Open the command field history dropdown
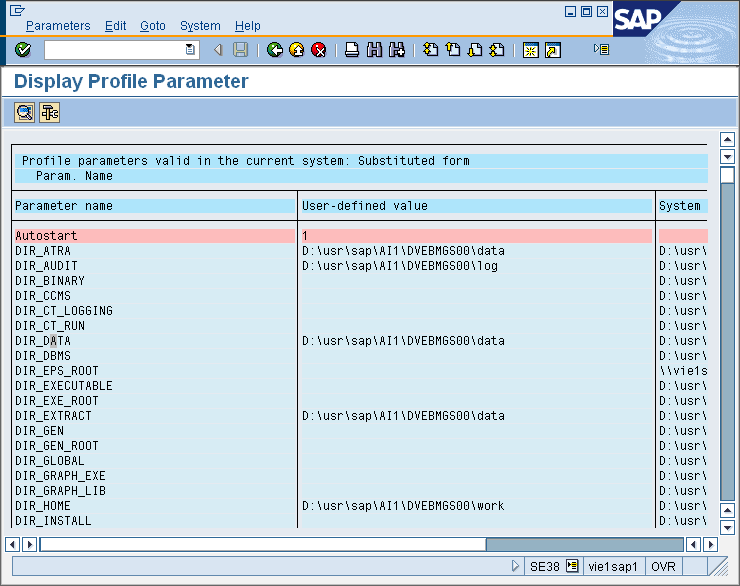The width and height of the screenshot is (740, 586). [x=190, y=50]
